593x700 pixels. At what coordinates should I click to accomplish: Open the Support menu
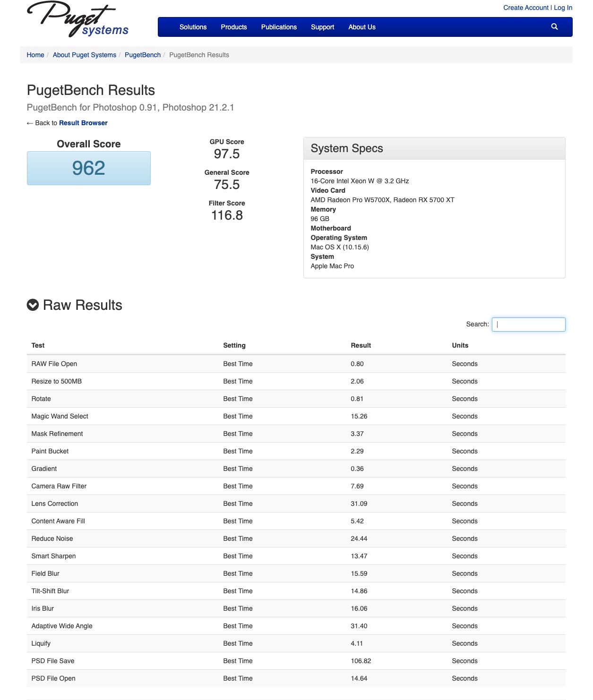point(322,27)
